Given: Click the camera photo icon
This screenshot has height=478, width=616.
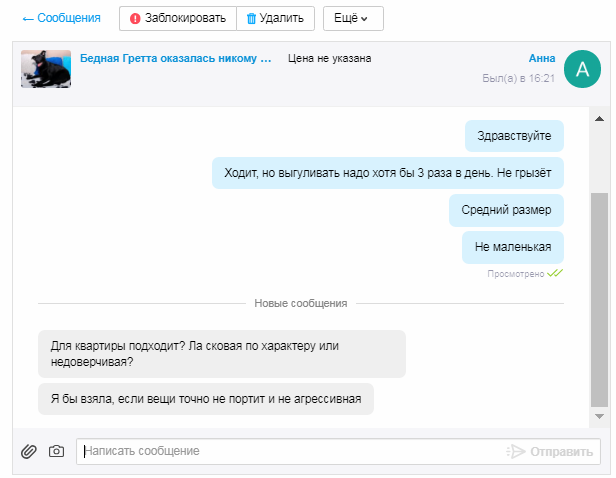Looking at the screenshot, I should pyautogui.click(x=57, y=451).
